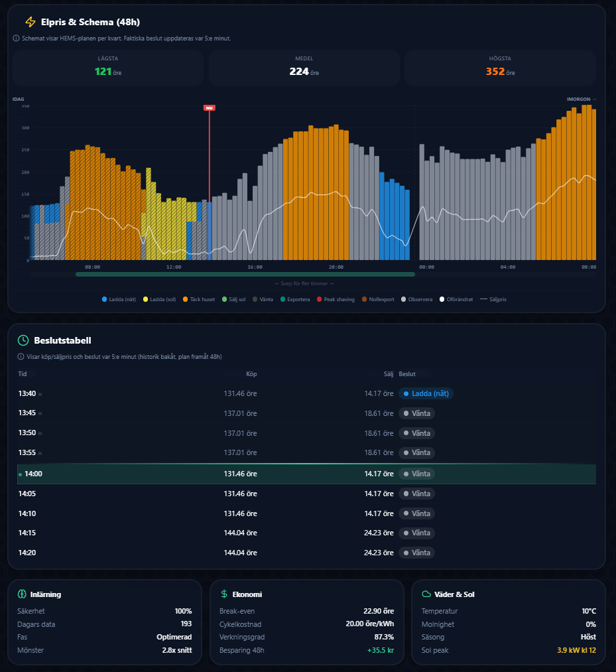Click the Vänta badge in 14:20 row

(417, 553)
